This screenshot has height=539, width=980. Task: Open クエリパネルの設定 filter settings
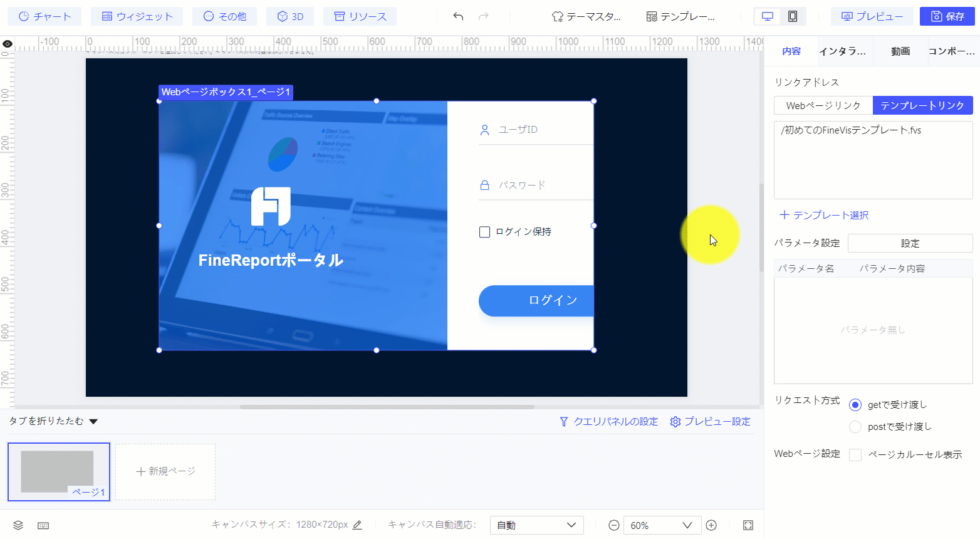(x=608, y=422)
